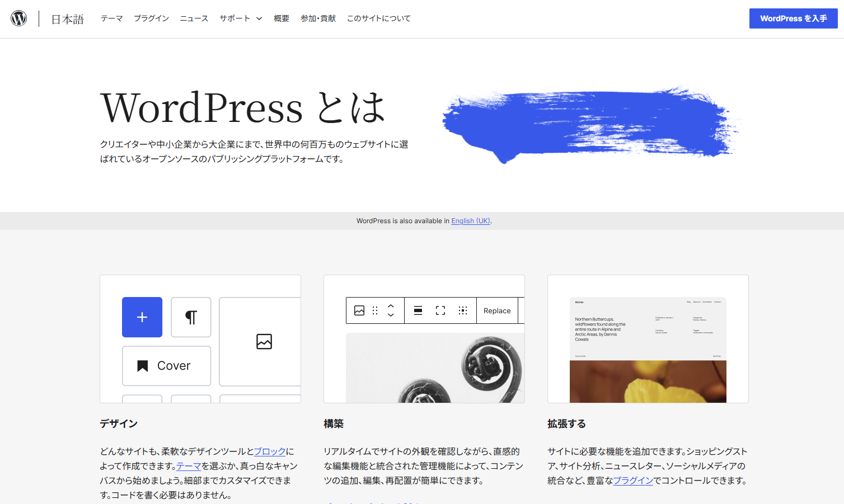
Task: Go to the ニュース section
Action: [194, 18]
